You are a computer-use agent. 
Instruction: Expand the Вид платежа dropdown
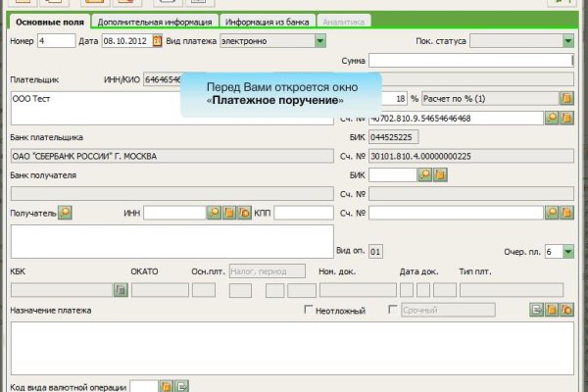[x=320, y=41]
